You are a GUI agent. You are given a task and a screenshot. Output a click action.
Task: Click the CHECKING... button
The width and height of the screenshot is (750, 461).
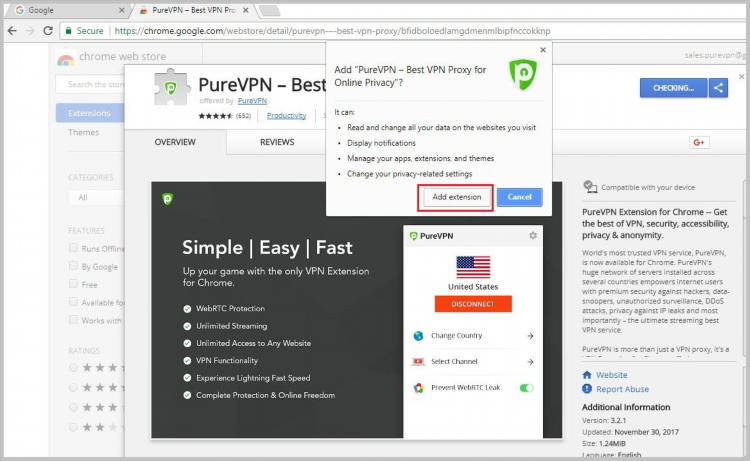pos(673,88)
